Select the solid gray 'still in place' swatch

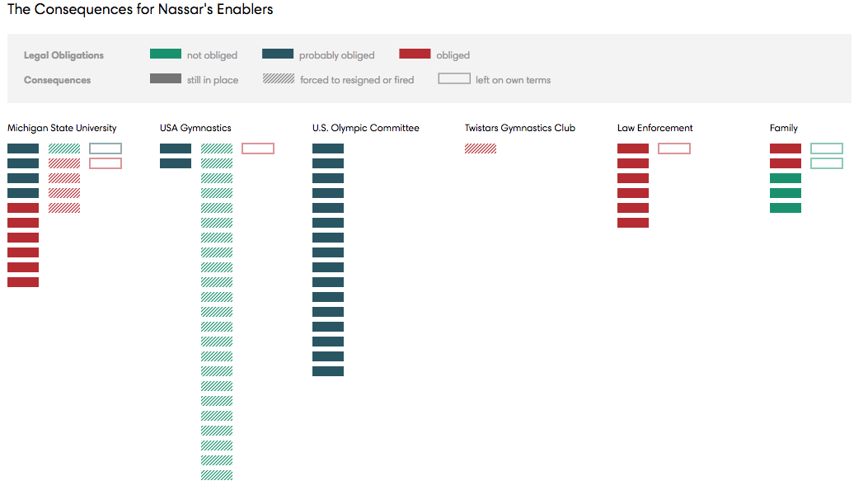165,79
